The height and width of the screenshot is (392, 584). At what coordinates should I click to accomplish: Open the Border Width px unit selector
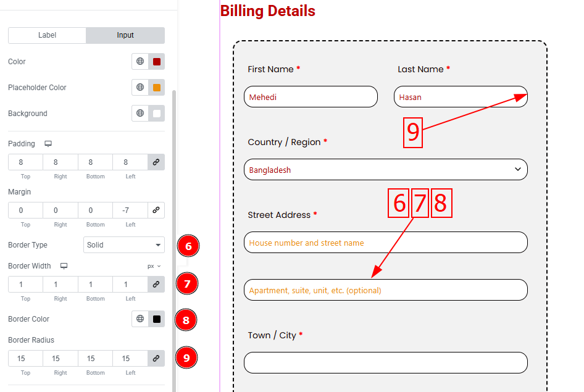[154, 266]
